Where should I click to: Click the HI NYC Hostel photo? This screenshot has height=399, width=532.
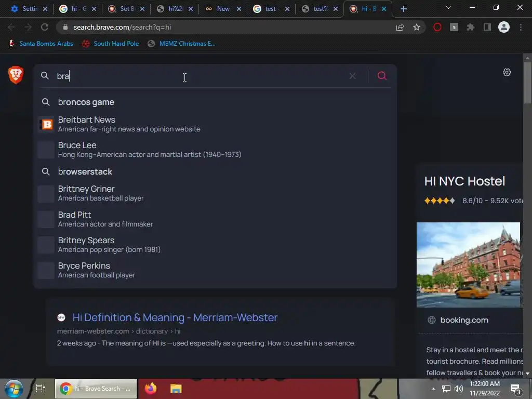point(468,264)
